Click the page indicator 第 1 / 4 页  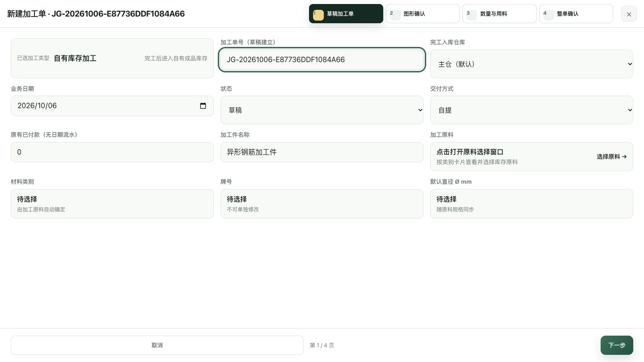click(x=322, y=345)
